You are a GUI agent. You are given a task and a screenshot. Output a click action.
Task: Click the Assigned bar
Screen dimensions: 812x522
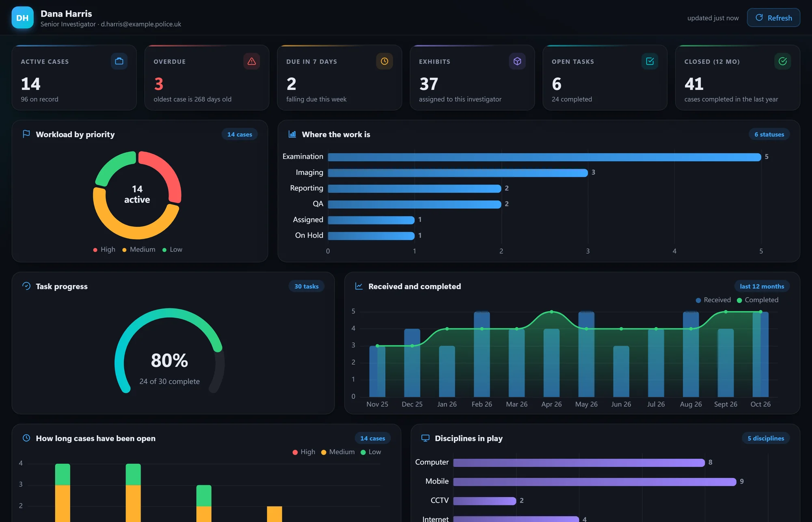coord(371,220)
